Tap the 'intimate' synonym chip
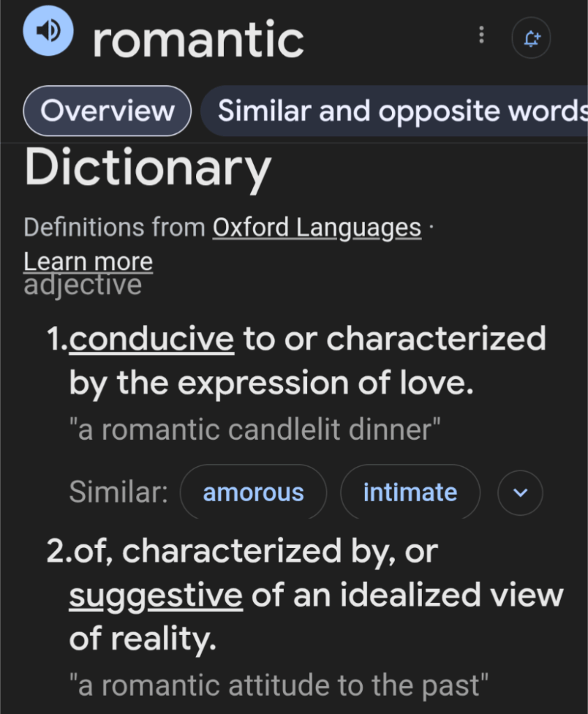588x714 pixels. [410, 493]
